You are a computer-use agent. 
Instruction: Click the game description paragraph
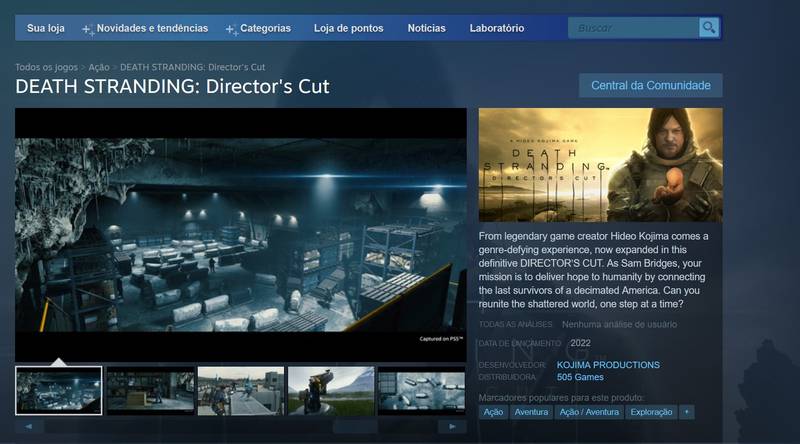point(593,270)
